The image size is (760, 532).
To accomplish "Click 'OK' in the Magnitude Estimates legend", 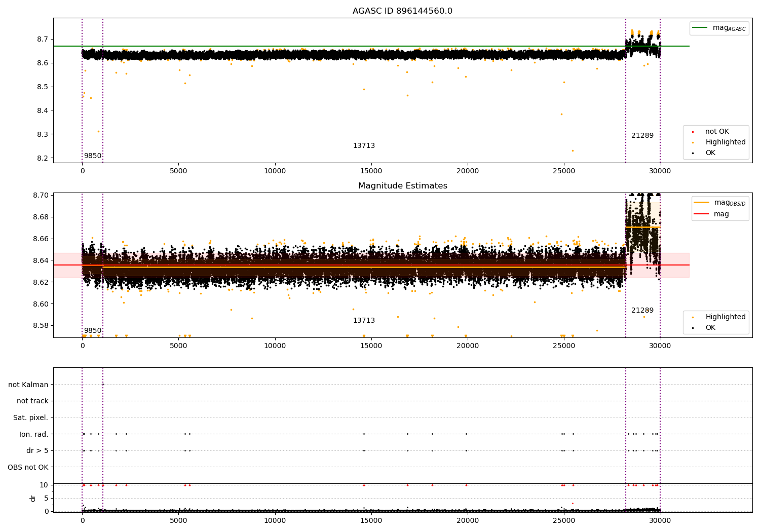I will point(710,328).
